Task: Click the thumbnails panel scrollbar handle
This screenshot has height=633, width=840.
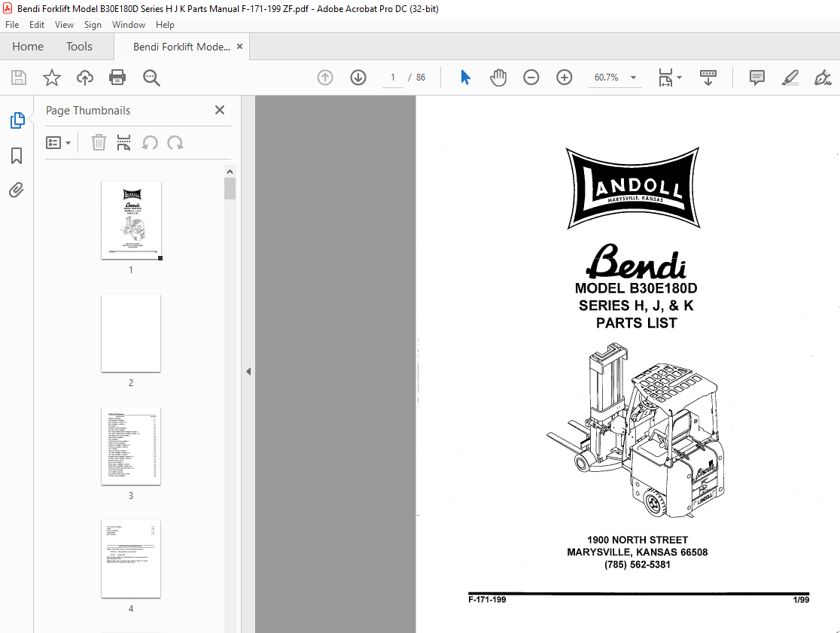Action: tap(230, 188)
